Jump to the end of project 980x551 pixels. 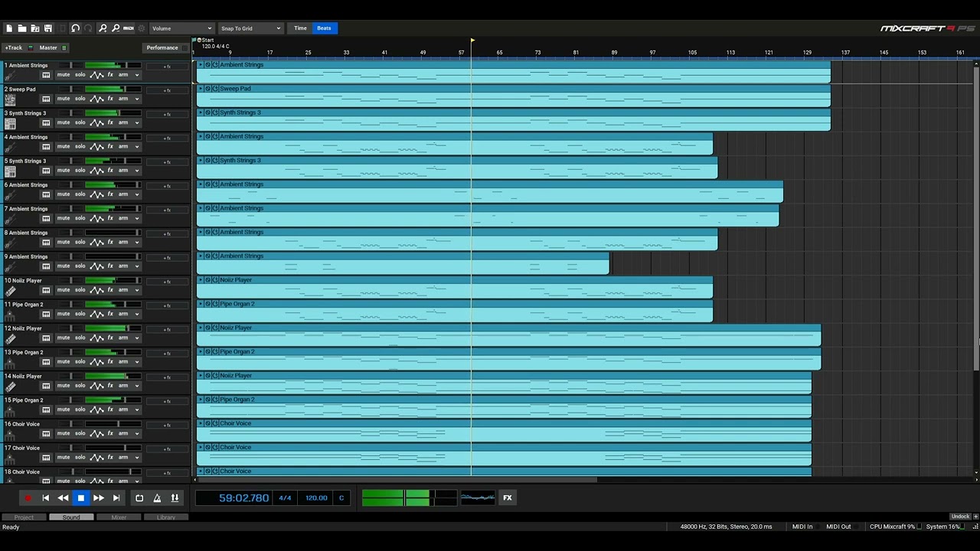(116, 498)
